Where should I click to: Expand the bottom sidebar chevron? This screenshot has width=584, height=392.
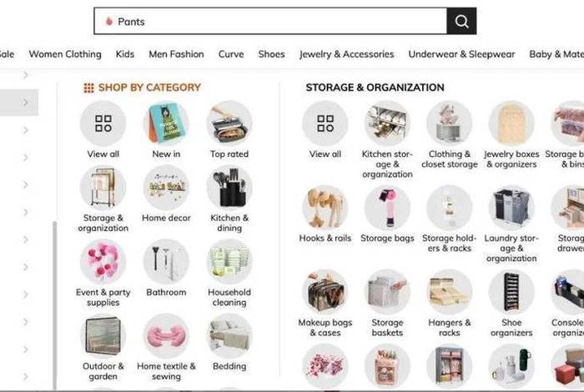click(x=25, y=377)
